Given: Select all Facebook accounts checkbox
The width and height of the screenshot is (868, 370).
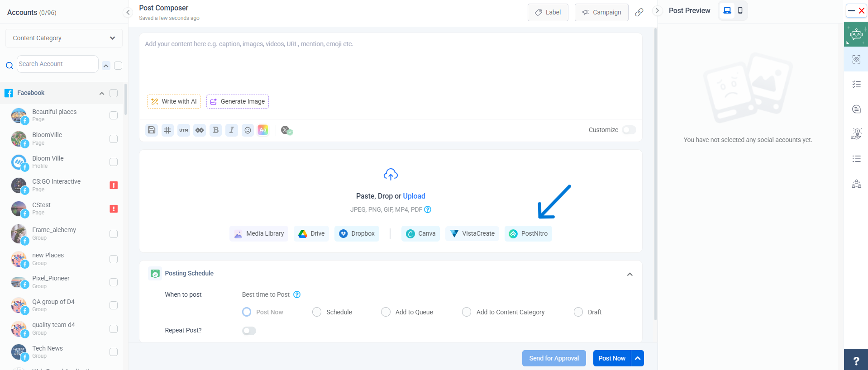Looking at the screenshot, I should click(x=114, y=93).
